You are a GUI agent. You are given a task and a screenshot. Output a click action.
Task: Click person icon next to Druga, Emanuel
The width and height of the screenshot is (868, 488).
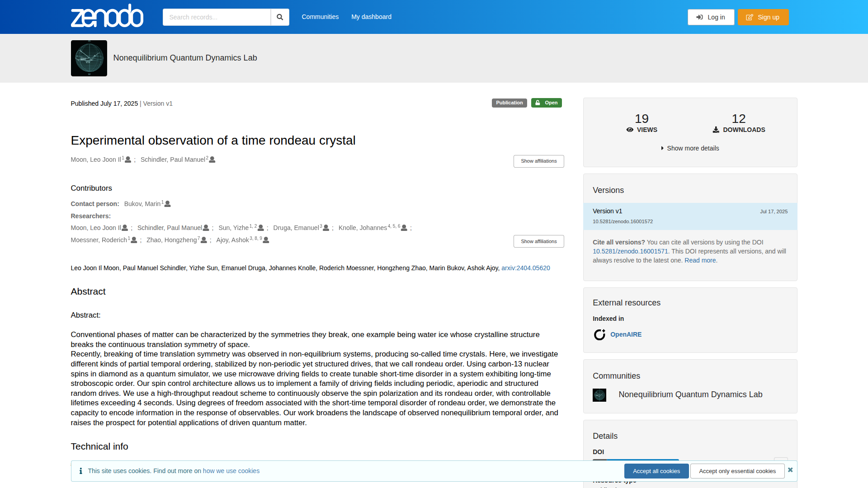[x=326, y=228]
